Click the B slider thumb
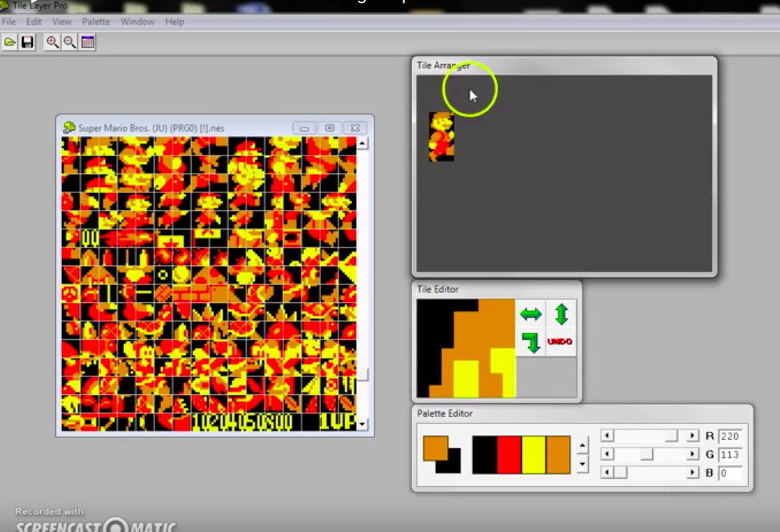Viewport: 780px width, 532px height. pos(620,473)
